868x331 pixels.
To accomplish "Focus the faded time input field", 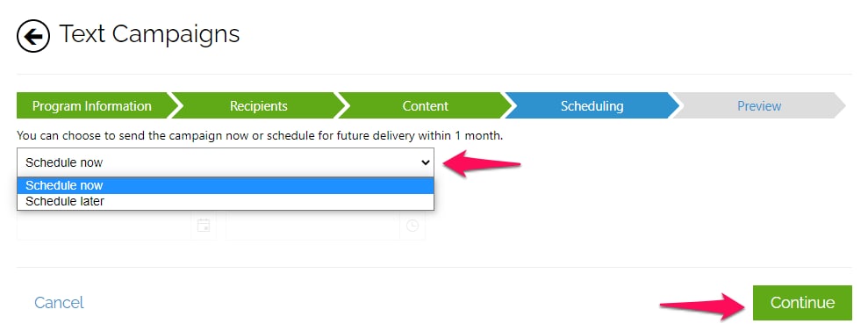I will 312,226.
